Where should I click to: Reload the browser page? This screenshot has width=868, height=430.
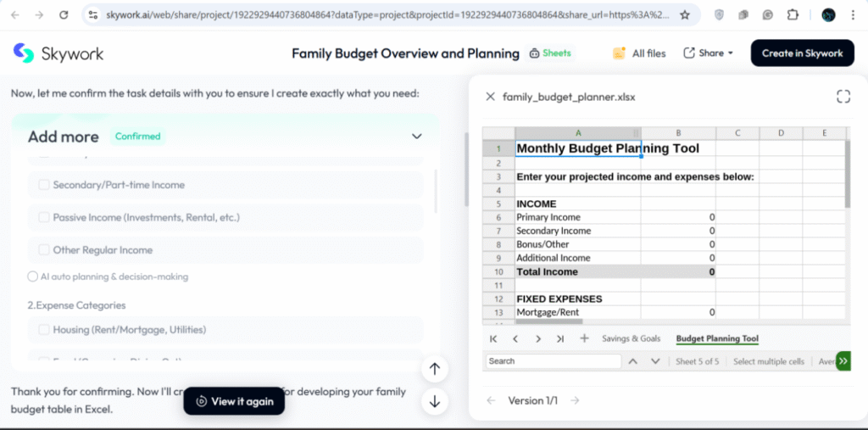tap(64, 15)
